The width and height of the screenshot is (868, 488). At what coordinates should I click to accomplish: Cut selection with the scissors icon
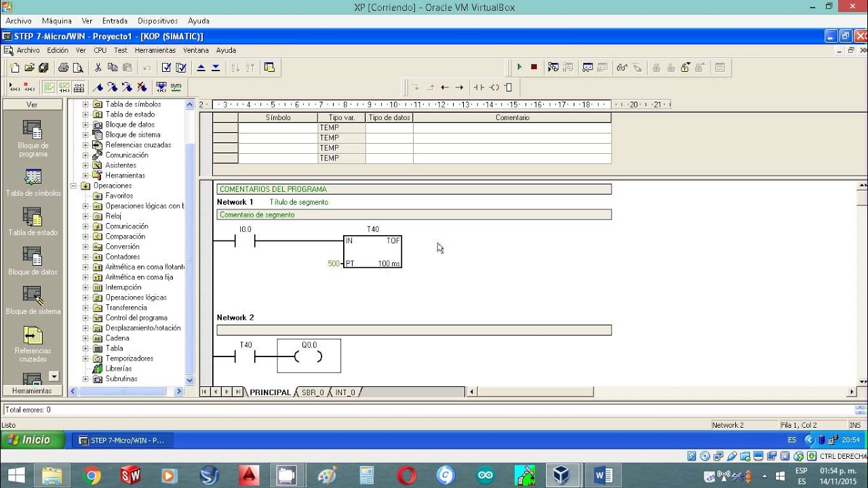pos(98,67)
